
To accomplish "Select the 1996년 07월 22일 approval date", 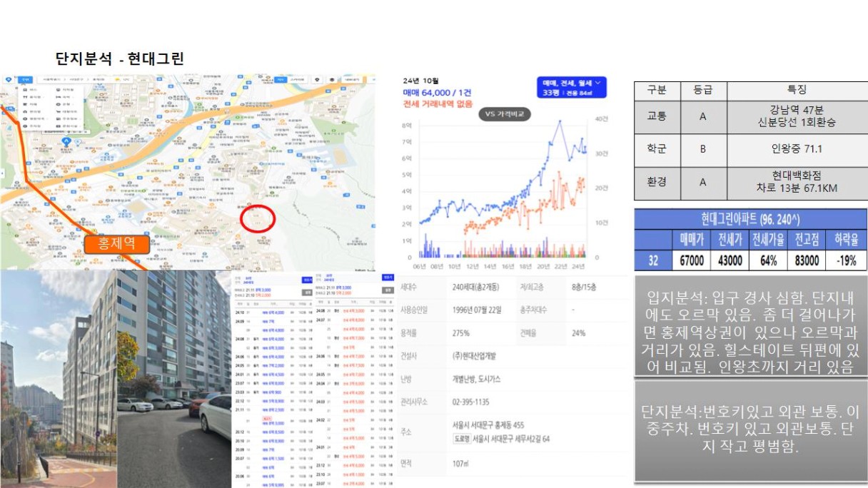I will click(477, 310).
